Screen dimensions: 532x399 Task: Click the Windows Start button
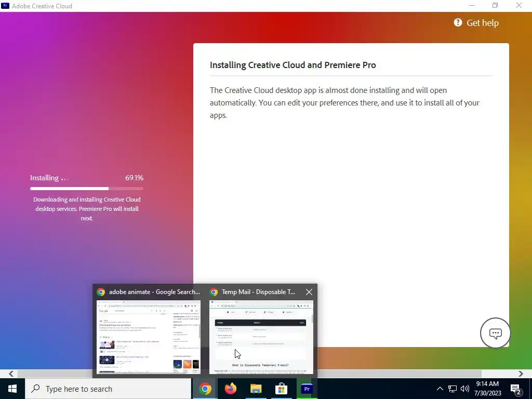click(12, 389)
